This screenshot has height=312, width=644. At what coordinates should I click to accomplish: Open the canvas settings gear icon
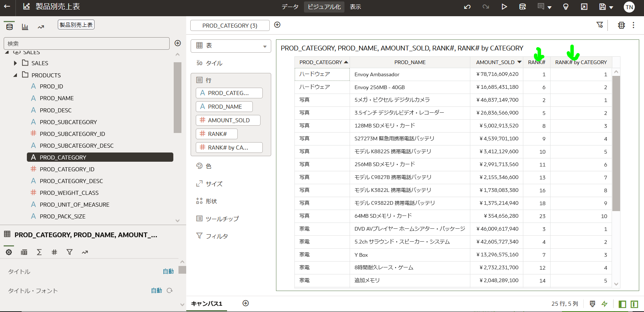(x=622, y=25)
